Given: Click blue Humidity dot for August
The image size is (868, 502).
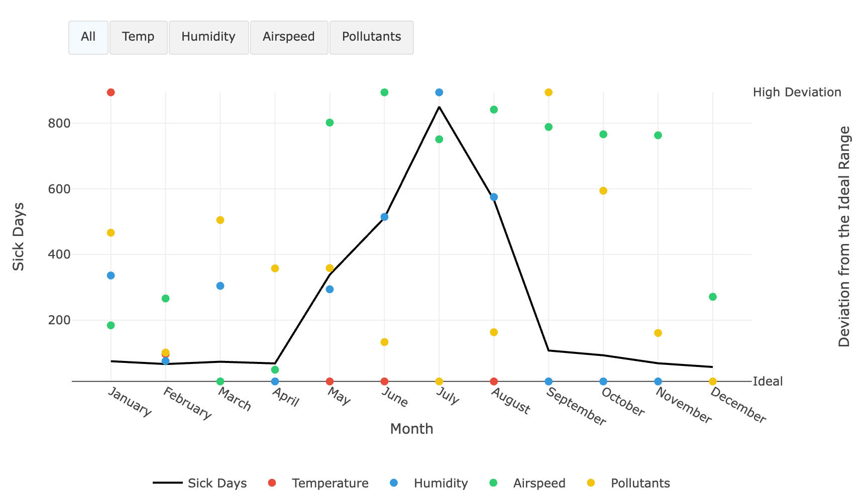Looking at the screenshot, I should pyautogui.click(x=494, y=197).
